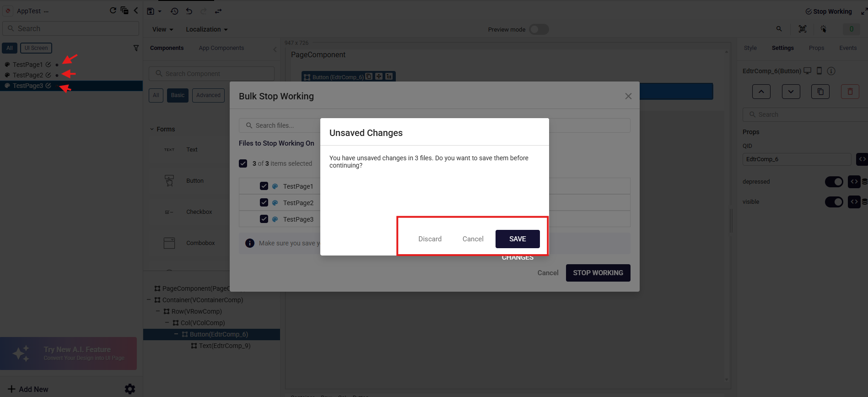Close the Bulk Stop Working dialog
Screen dimensions: 868x397
pyautogui.click(x=628, y=96)
